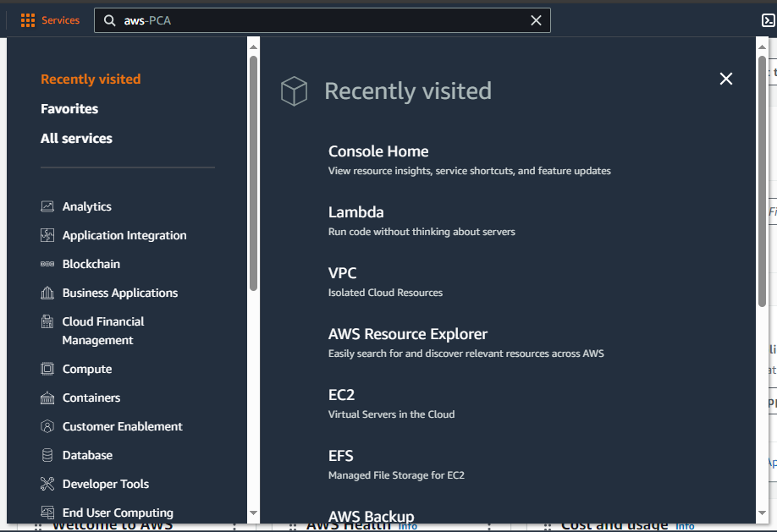Click the Application Integration icon
The image size is (777, 532).
[x=47, y=235]
